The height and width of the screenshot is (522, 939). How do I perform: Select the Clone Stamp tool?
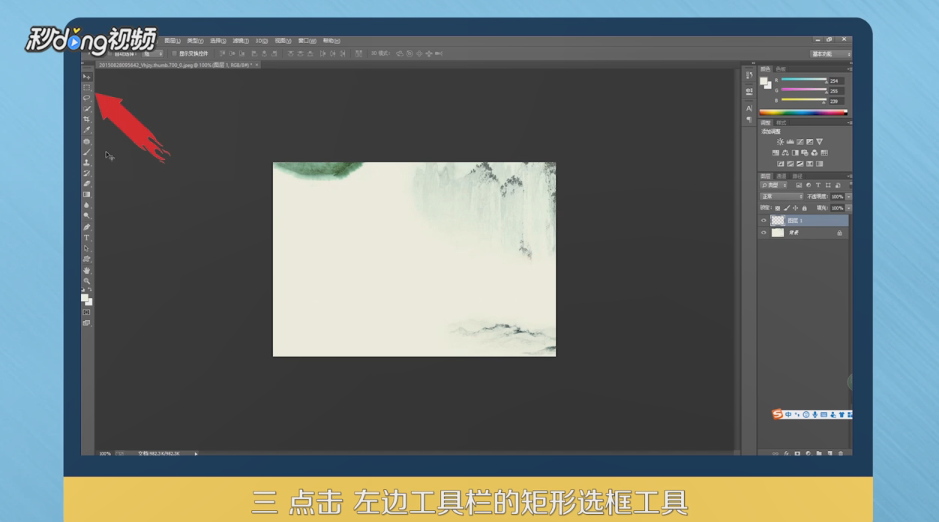pos(87,162)
